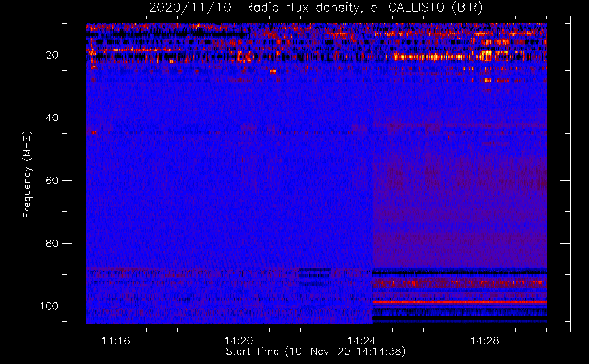Click the 14:16 time tick label
The height and width of the screenshot is (364, 589).
(x=116, y=341)
